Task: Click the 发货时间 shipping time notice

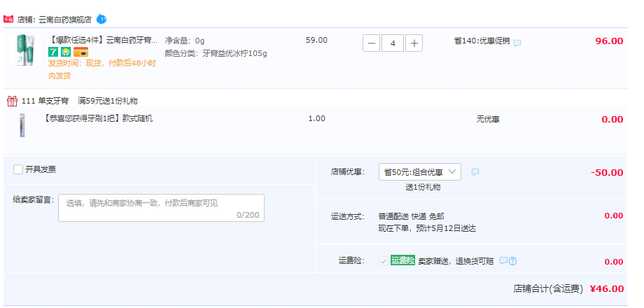Action: 102,69
